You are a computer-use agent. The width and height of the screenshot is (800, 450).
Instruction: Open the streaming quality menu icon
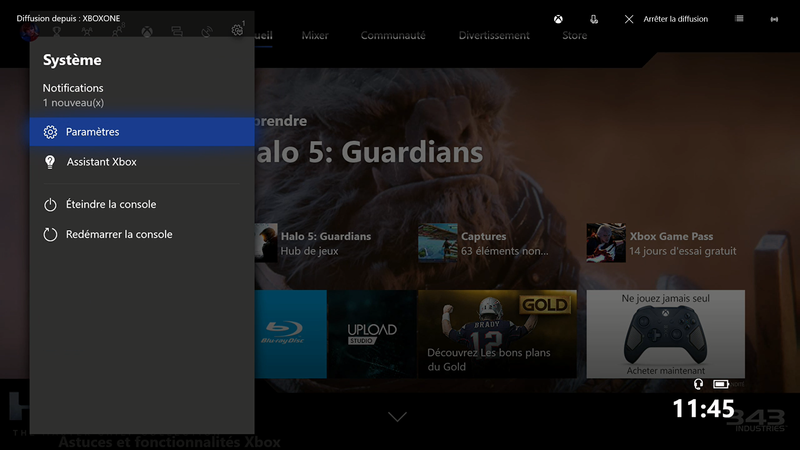(739, 18)
